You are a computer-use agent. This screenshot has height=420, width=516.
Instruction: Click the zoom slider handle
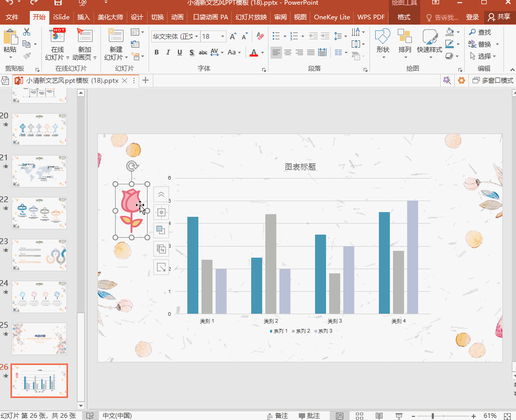(x=433, y=416)
